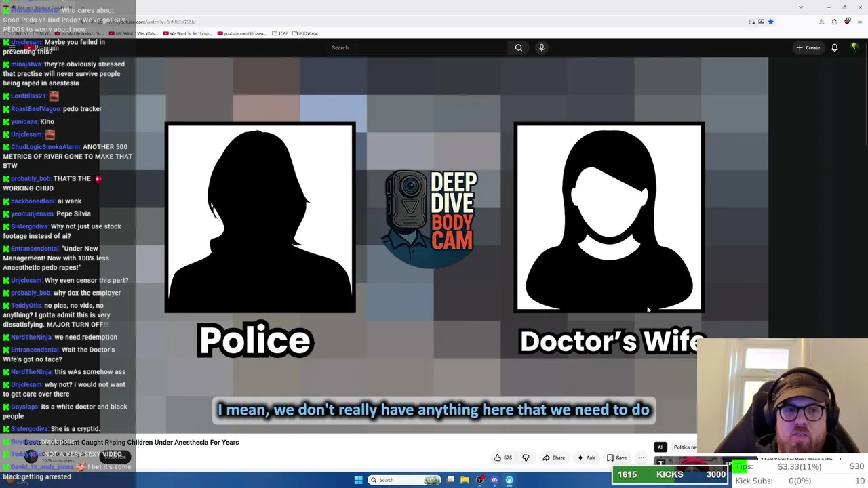
Task: Bookmark star icon in the address bar
Action: pyautogui.click(x=770, y=22)
